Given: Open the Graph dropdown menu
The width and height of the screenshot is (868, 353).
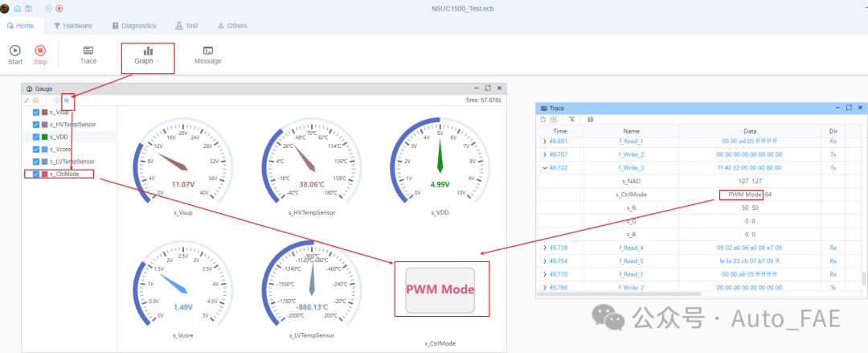Looking at the screenshot, I should [148, 55].
